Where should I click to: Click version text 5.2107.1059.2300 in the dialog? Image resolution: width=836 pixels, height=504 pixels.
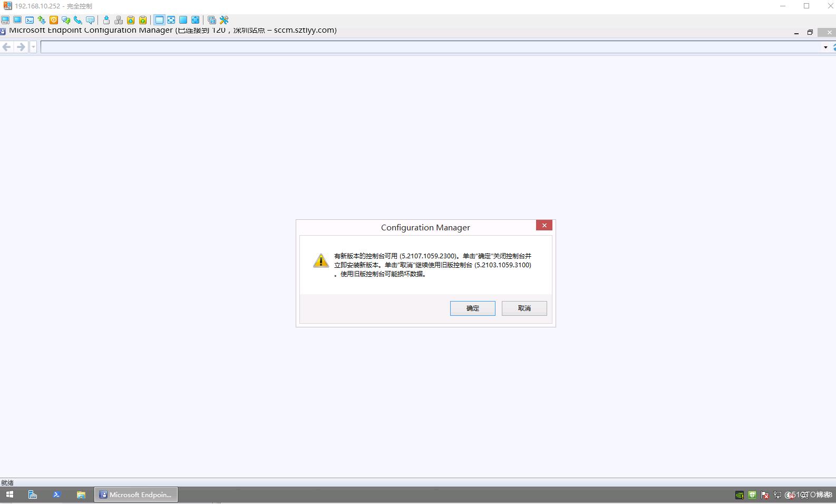coord(428,256)
